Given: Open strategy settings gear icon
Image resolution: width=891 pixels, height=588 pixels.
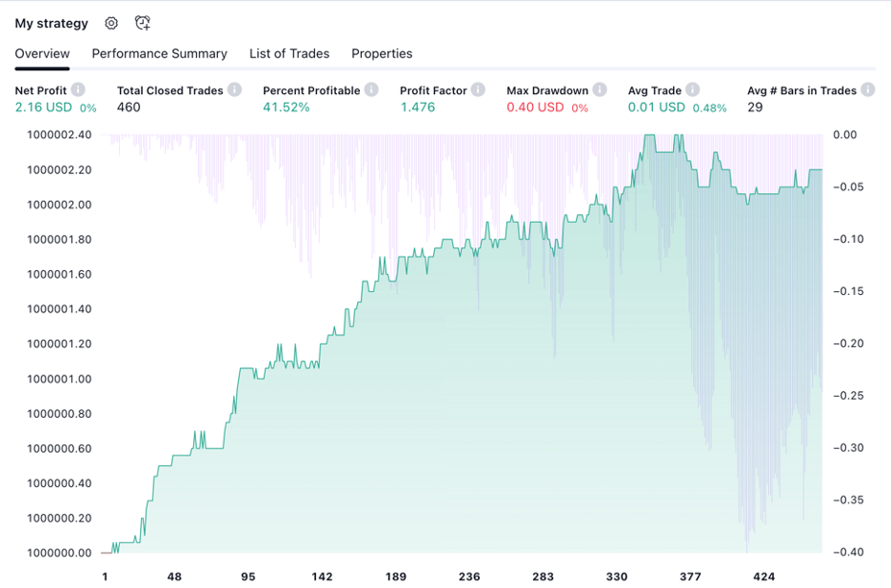Looking at the screenshot, I should [x=111, y=23].
